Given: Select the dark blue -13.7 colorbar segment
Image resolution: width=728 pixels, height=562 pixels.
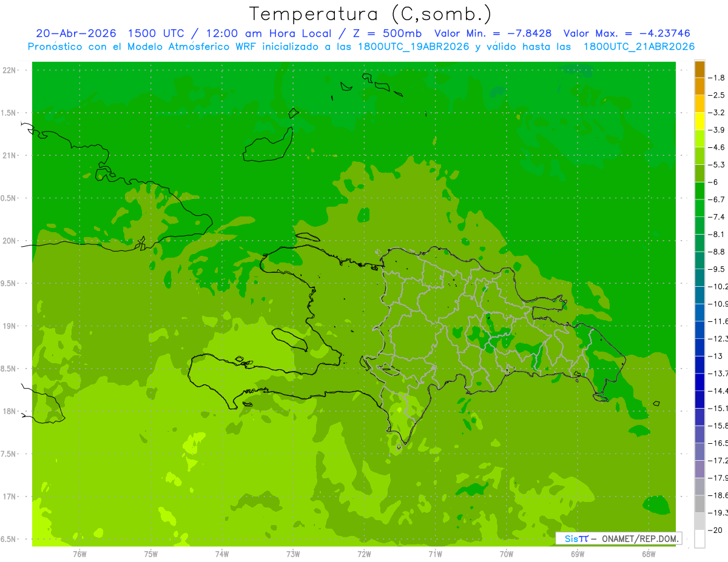Looking at the screenshot, I should point(699,364).
